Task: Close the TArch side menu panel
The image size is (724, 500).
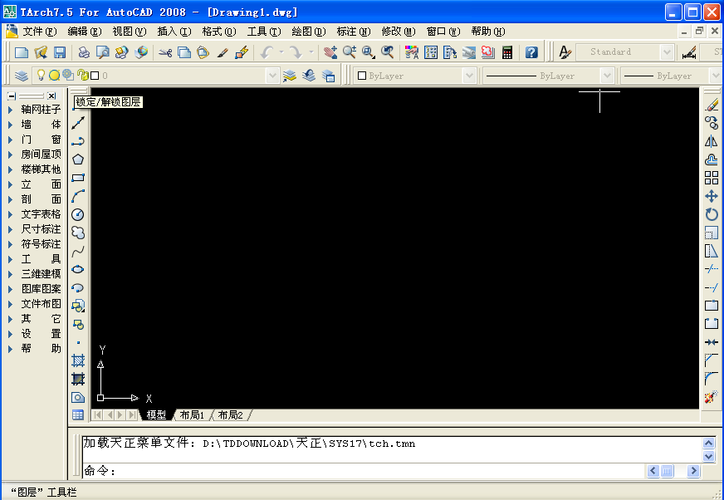Action: [52, 96]
